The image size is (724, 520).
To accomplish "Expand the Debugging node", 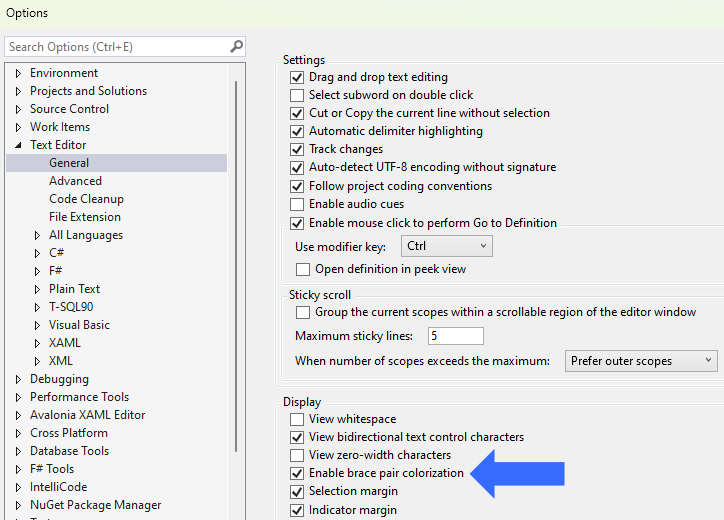I will click(18, 380).
